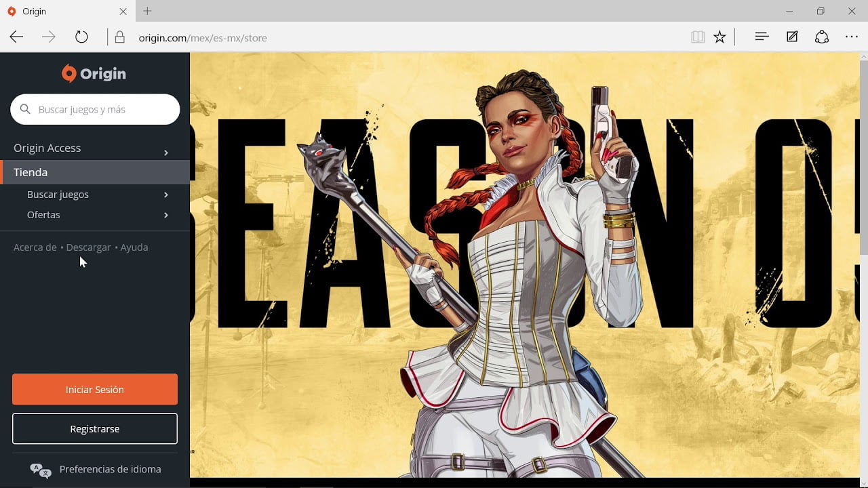868x488 pixels.
Task: Go back with the browser back arrow
Action: (x=16, y=37)
